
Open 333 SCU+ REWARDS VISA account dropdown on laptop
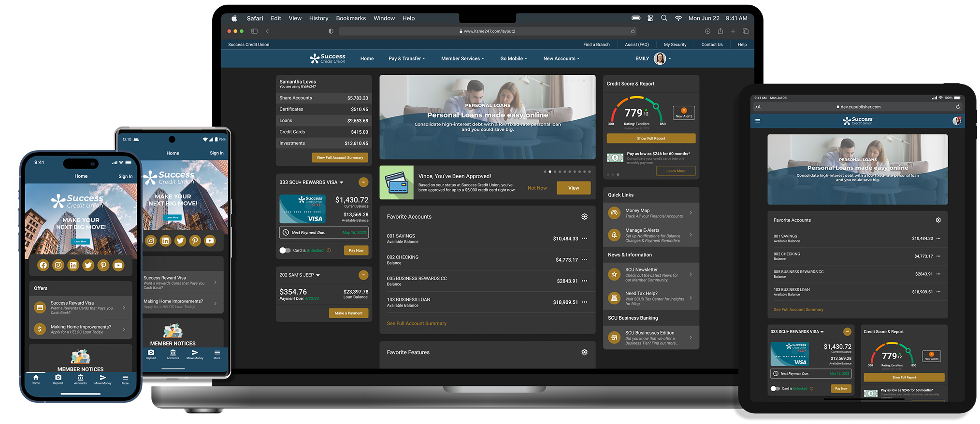tap(342, 183)
